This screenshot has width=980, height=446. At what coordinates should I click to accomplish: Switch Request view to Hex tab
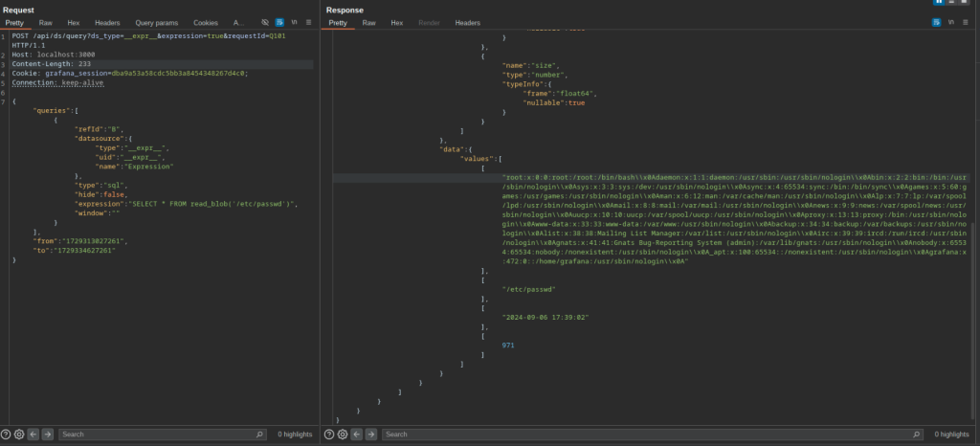(x=74, y=23)
